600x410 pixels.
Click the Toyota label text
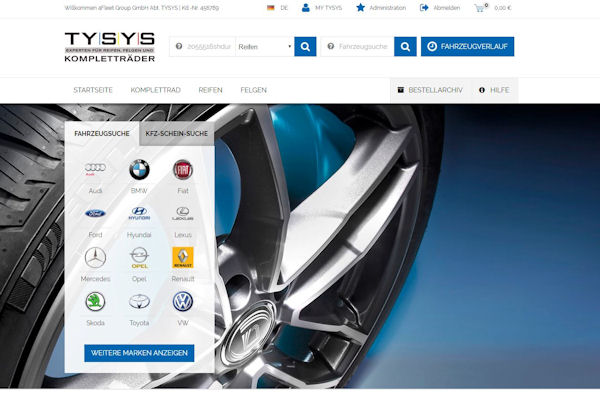[x=139, y=323]
